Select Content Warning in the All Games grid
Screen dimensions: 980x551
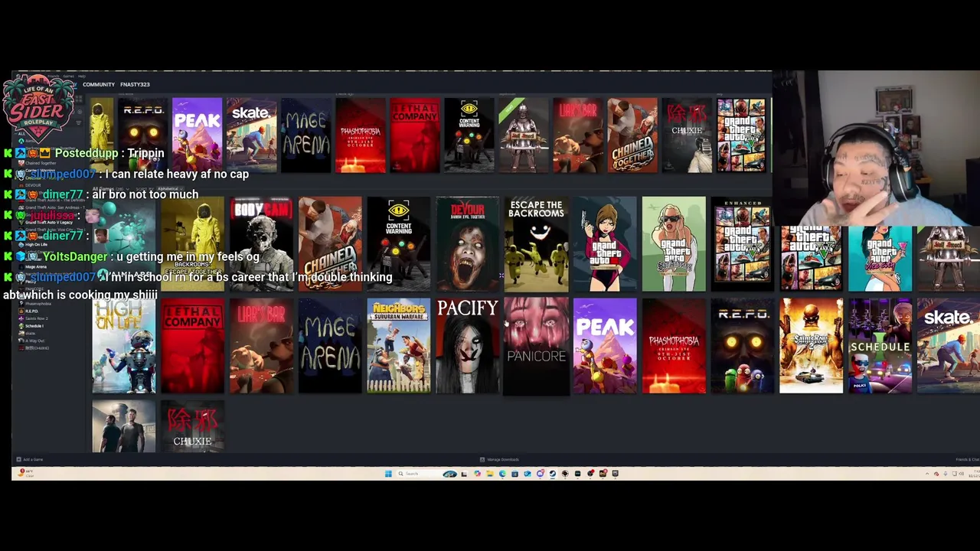pyautogui.click(x=399, y=244)
